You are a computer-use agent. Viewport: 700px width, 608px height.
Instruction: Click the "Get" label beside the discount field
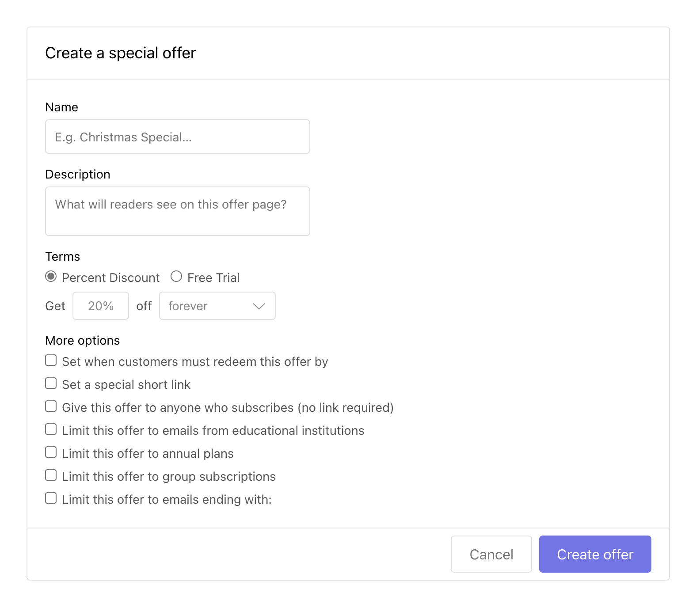(55, 306)
